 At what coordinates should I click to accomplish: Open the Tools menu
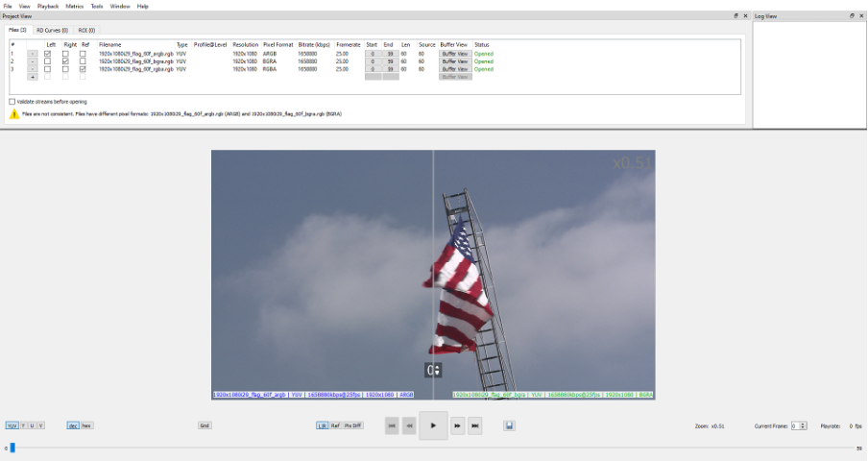pyautogui.click(x=97, y=6)
